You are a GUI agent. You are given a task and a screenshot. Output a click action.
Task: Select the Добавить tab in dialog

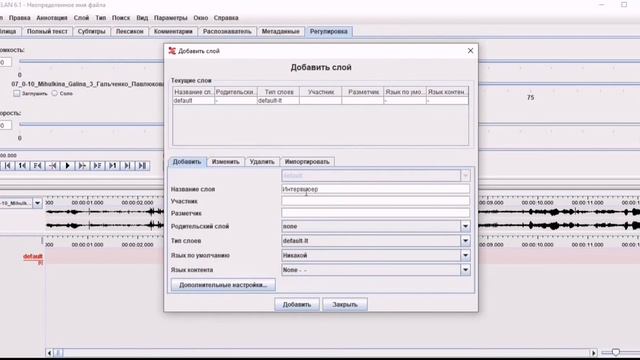[187, 162]
